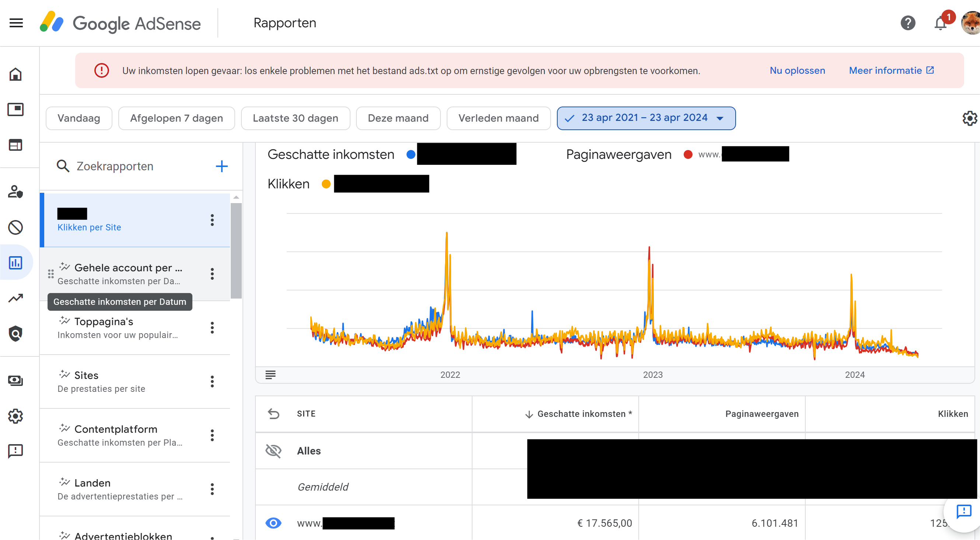This screenshot has width=980, height=540.
Task: Open Account settings gear in sidebar
Action: pos(15,416)
